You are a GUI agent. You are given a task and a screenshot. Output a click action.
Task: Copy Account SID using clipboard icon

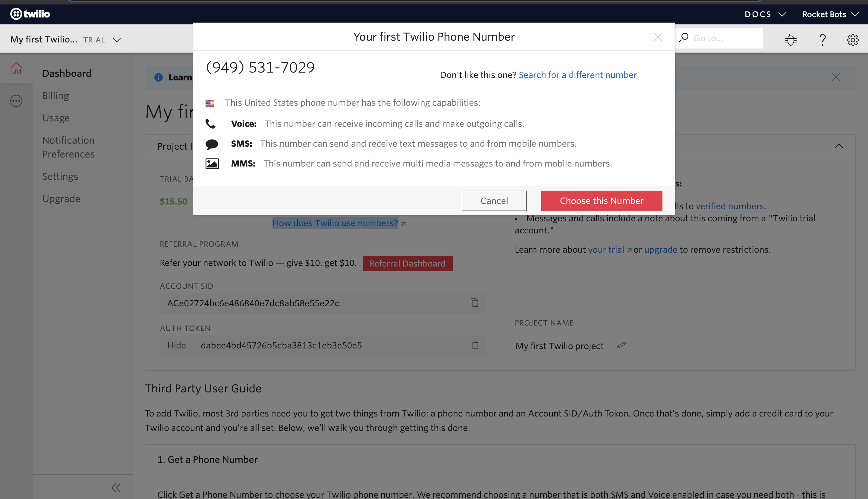[x=475, y=302]
